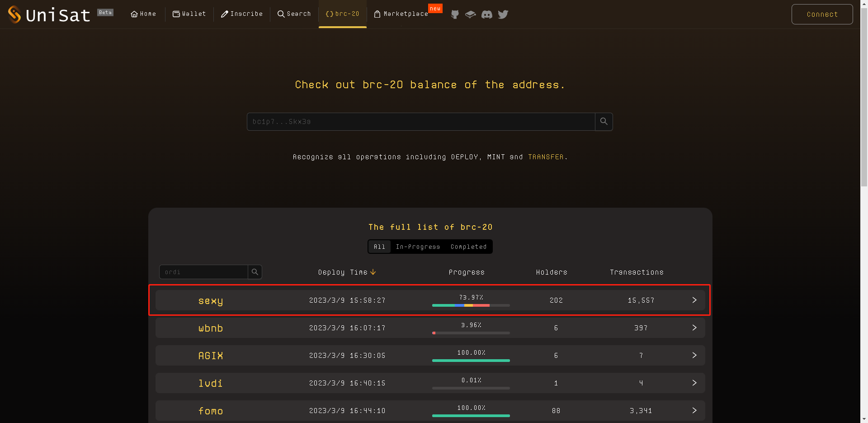
Task: Open the Search page
Action: click(294, 14)
